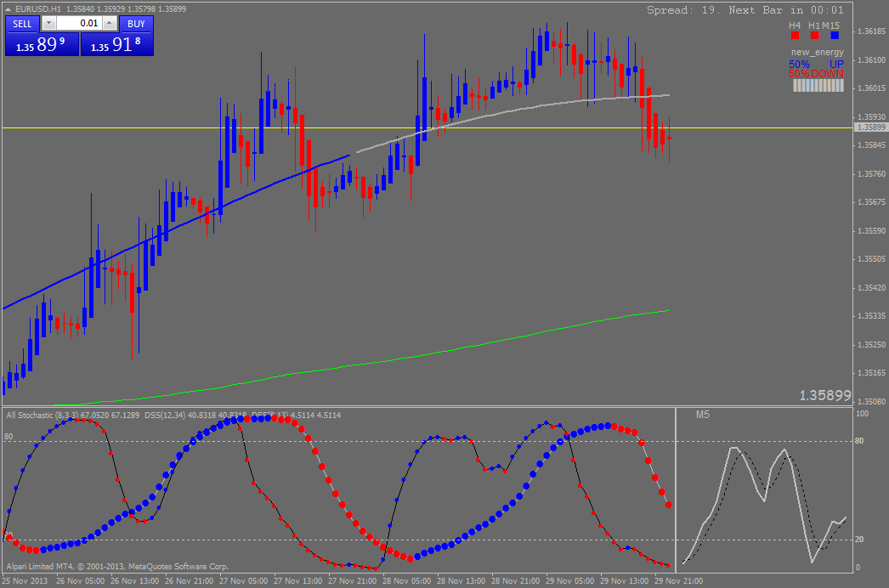Click the 'All Stochastic (8,3,3)' indicator label
Image resolution: width=889 pixels, height=588 pixels.
pyautogui.click(x=44, y=415)
